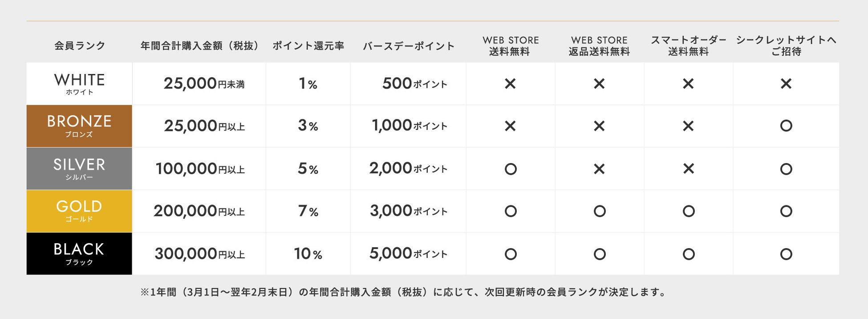868x319 pixels.
Task: Click the バースデーポイント column header
Action: (408, 45)
